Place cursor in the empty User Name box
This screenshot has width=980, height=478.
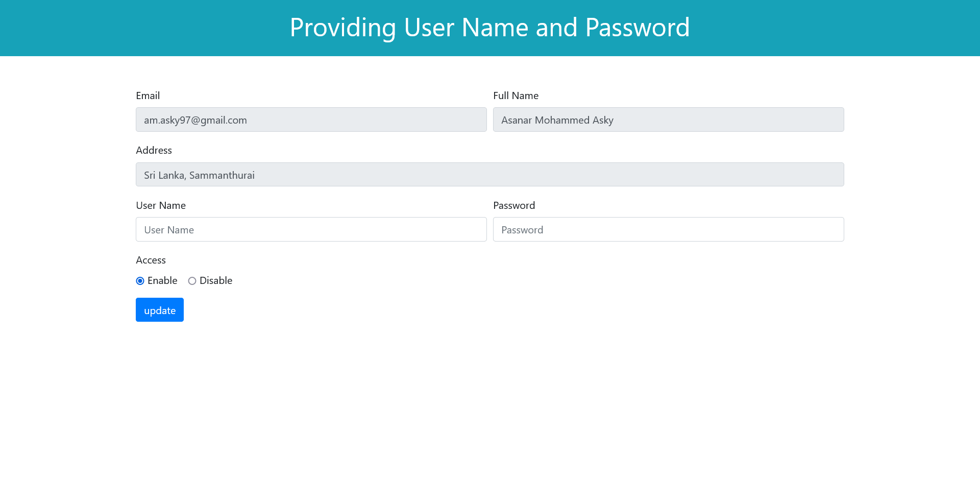pyautogui.click(x=311, y=229)
